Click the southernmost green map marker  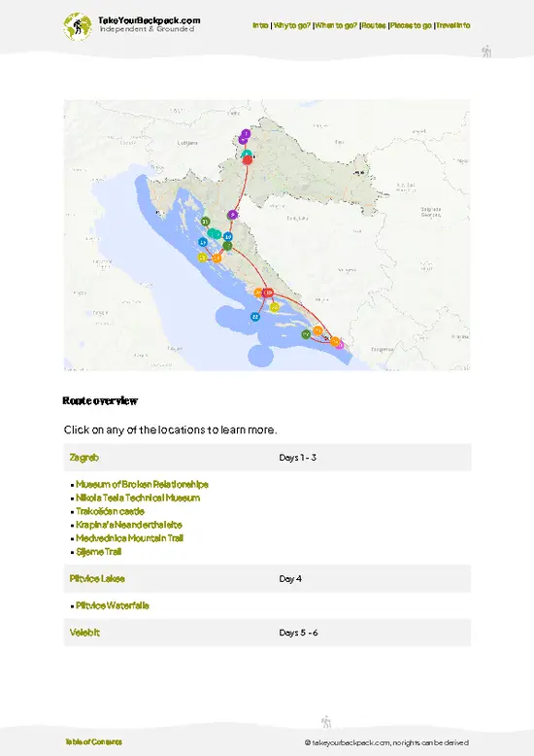pyautogui.click(x=306, y=334)
